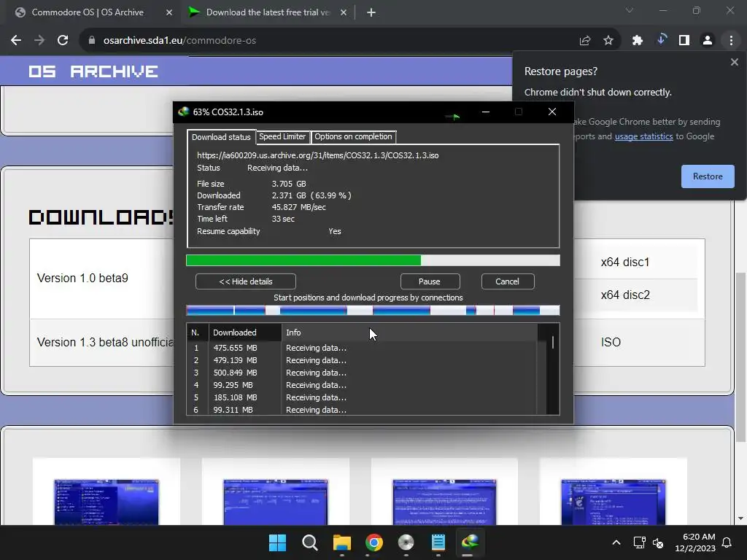Click Internet Download Manager taskbar icon

(x=470, y=542)
